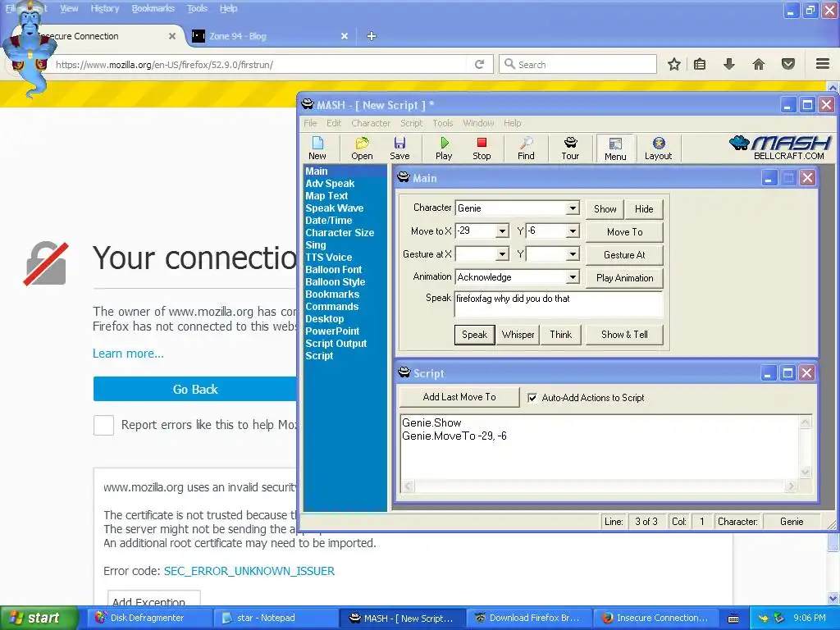Open the Gesture at Y dropdown
Screen dimensions: 840x630
point(573,254)
